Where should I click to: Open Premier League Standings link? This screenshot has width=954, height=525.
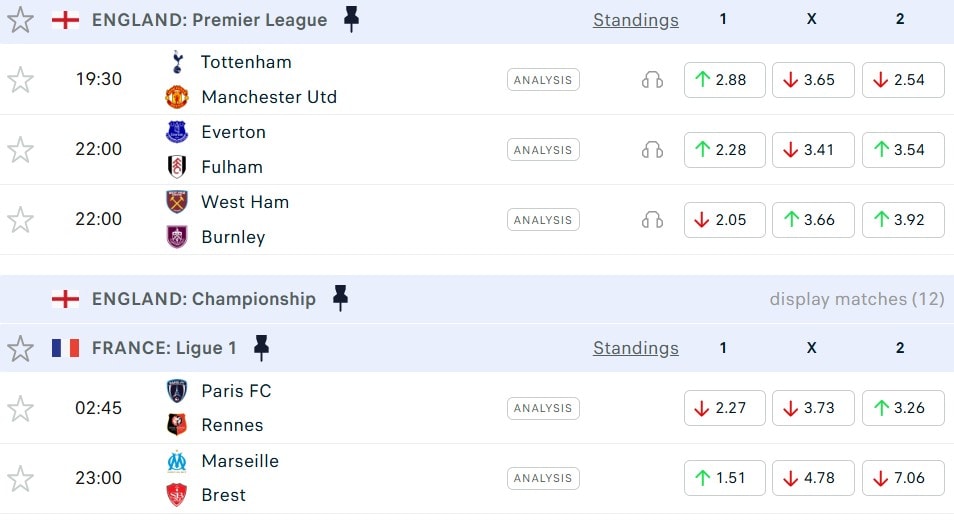pos(635,20)
